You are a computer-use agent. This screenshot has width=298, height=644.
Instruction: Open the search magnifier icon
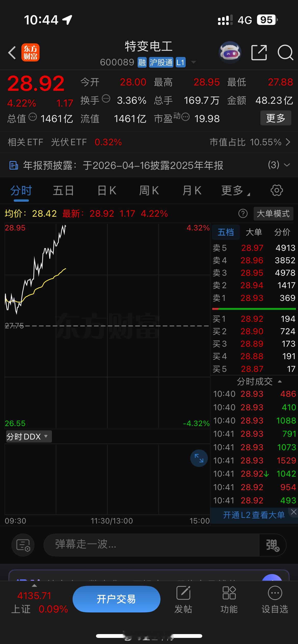(285, 53)
